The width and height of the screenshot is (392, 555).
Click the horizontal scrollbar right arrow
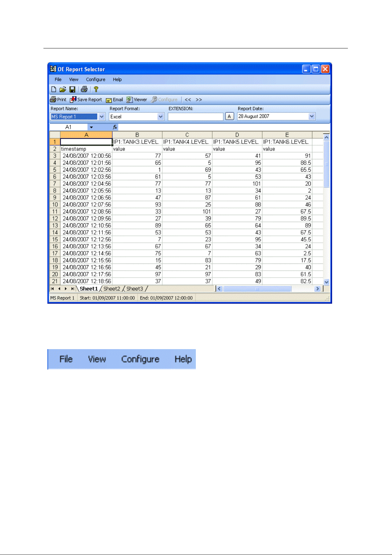click(x=317, y=289)
